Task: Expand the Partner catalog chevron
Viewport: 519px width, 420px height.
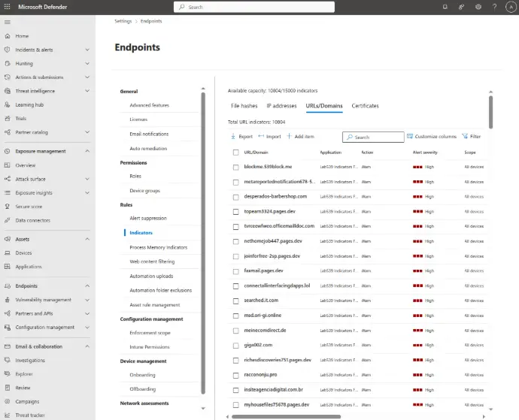Action: click(x=87, y=132)
